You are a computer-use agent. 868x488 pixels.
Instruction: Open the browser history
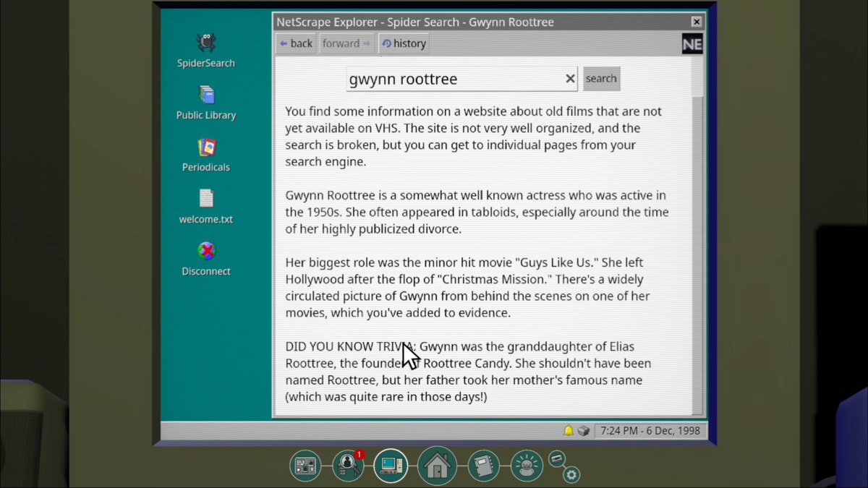coord(404,43)
